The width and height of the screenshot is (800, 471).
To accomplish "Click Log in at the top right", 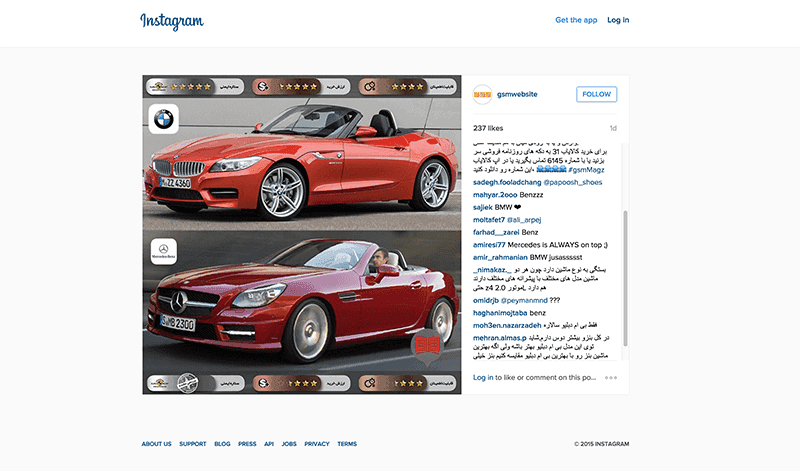I will point(618,20).
